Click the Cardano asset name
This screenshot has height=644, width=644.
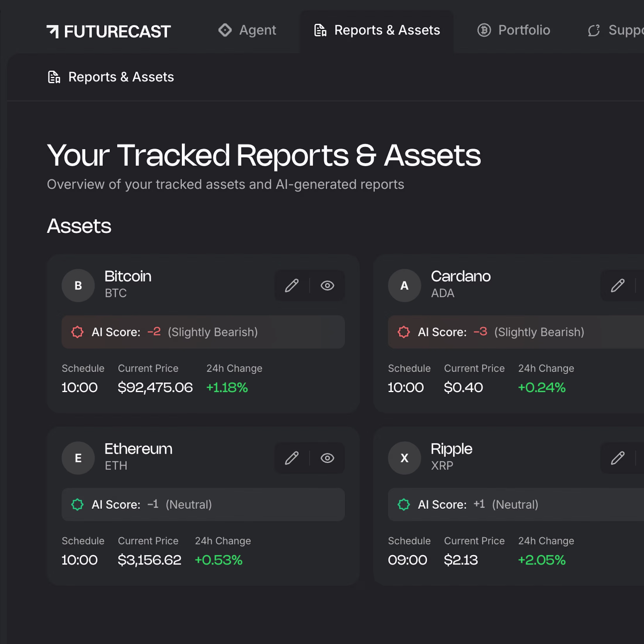pos(461,276)
